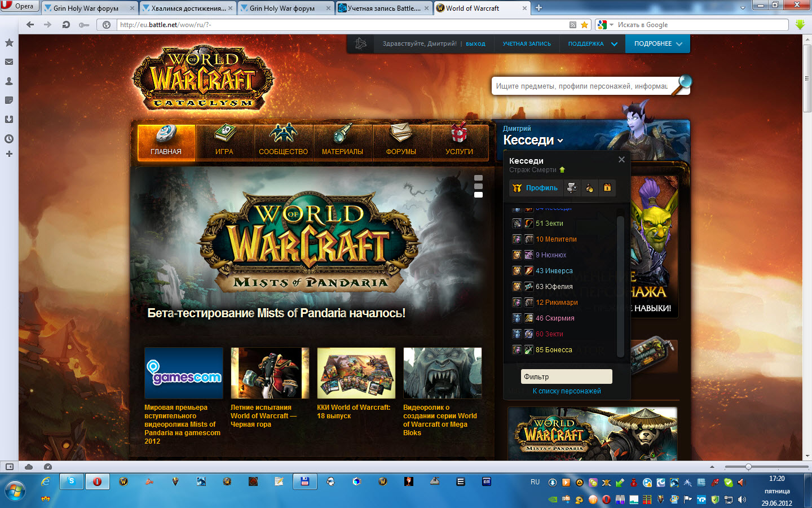The width and height of the screenshot is (812, 508).
Task: Open Notes panel in Opera sidebar
Action: (9, 100)
